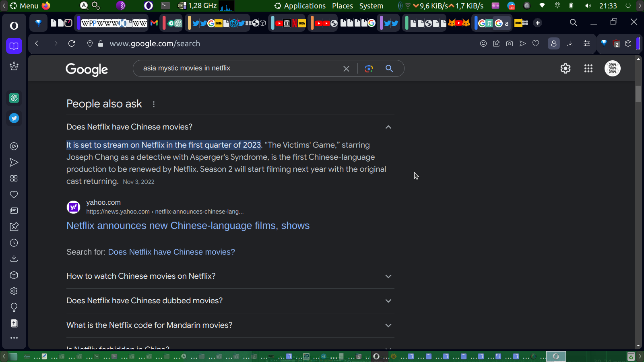Open sidebar setup three-dots menu
Screen dimensions: 644x362
coord(14,338)
